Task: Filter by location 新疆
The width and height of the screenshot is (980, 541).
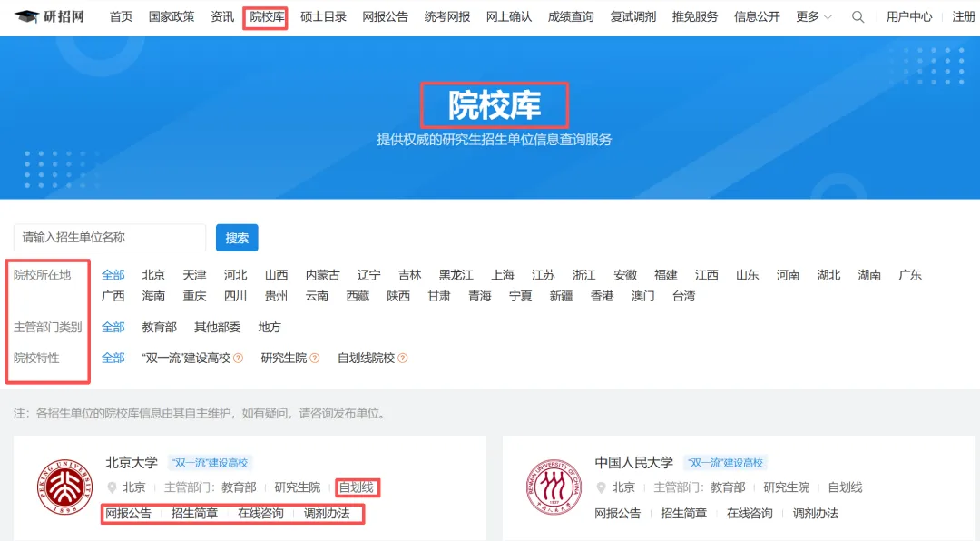Action: (x=562, y=296)
